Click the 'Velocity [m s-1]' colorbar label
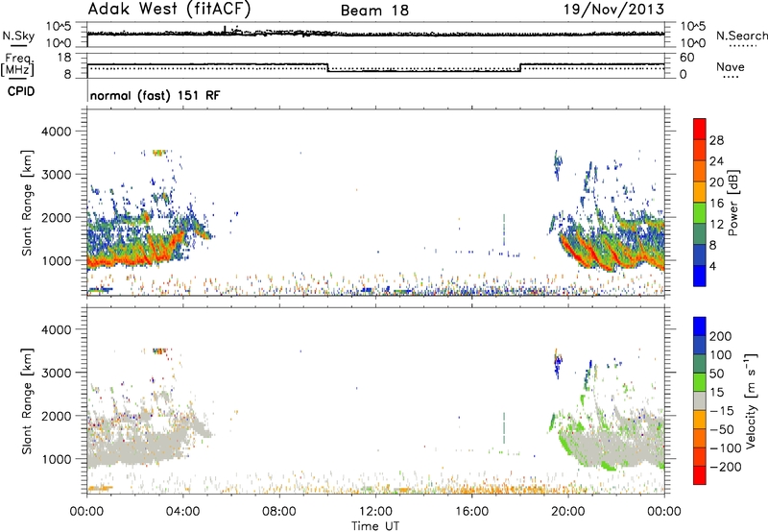Image resolution: width=768 pixels, height=532 pixels. tap(750, 400)
